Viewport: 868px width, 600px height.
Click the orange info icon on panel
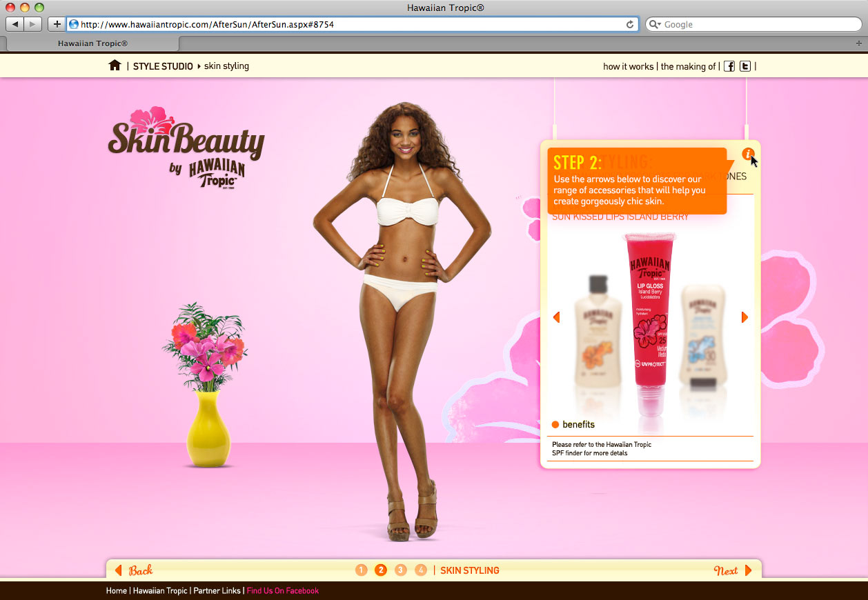748,154
